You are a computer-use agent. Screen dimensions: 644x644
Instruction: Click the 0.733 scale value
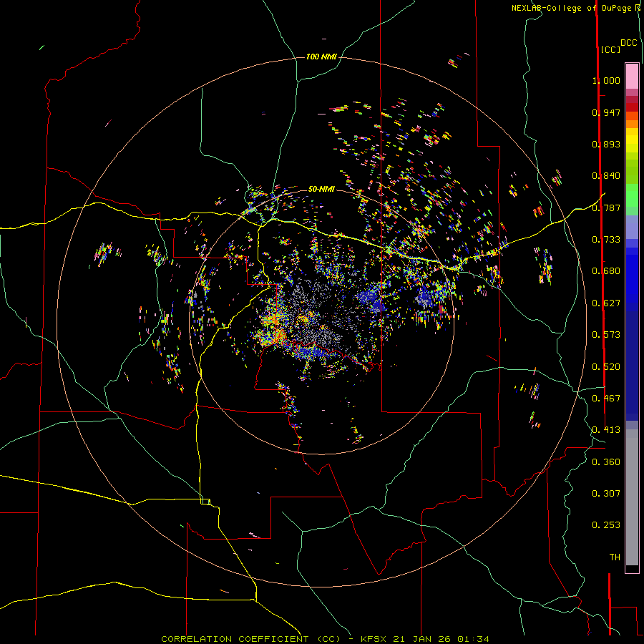click(606, 240)
